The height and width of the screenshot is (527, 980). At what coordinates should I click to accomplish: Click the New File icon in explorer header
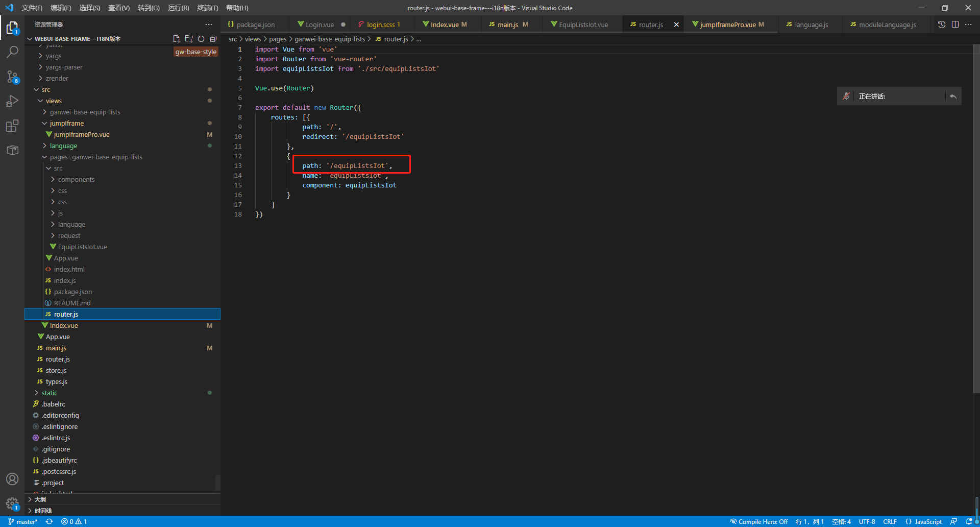[177, 39]
